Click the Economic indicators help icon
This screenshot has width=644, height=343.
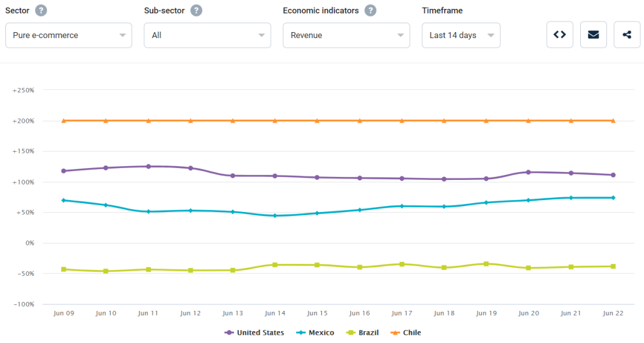[370, 11]
